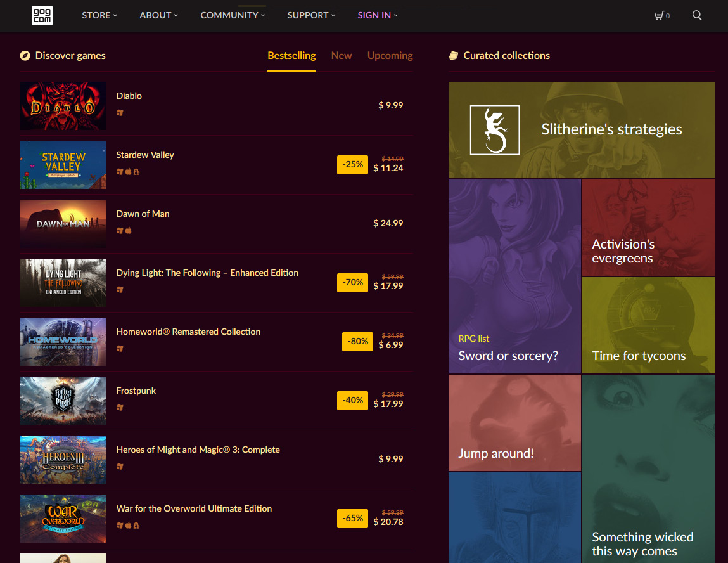The image size is (728, 563).
Task: Click the Windows icon under Heroes of Might and Magic
Action: click(120, 467)
